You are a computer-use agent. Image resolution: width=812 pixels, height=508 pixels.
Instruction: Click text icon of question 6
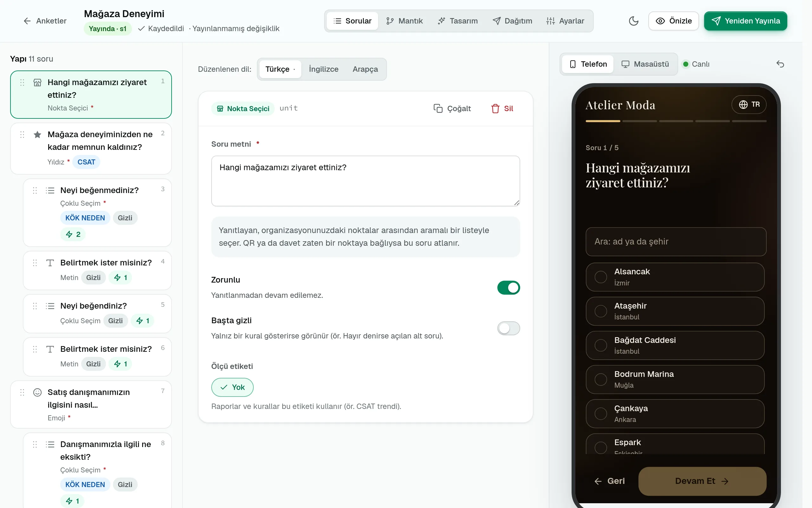pos(50,349)
